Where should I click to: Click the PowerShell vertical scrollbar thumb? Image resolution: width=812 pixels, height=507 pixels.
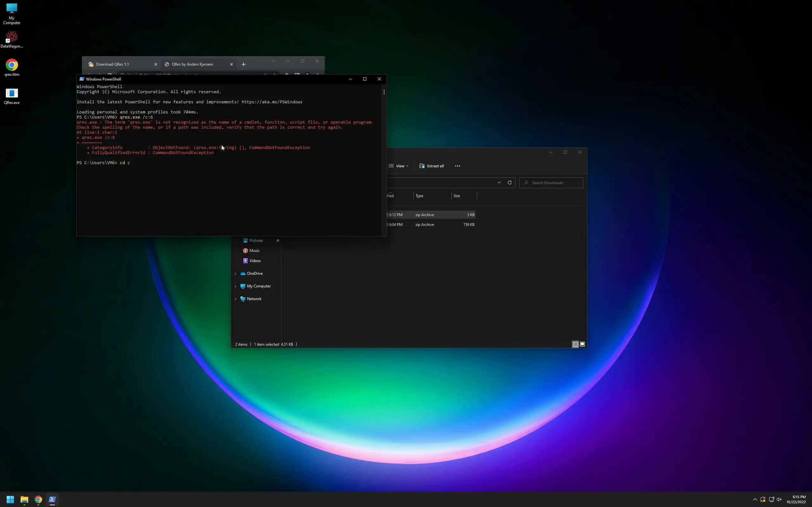[384, 92]
